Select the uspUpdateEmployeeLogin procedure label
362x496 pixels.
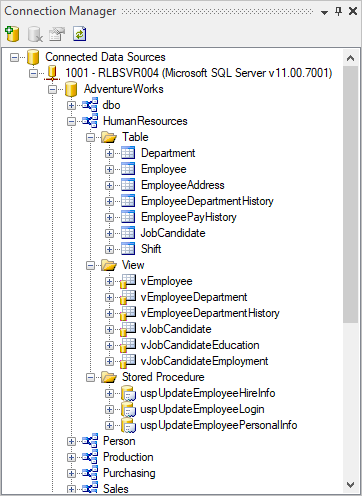click(202, 409)
